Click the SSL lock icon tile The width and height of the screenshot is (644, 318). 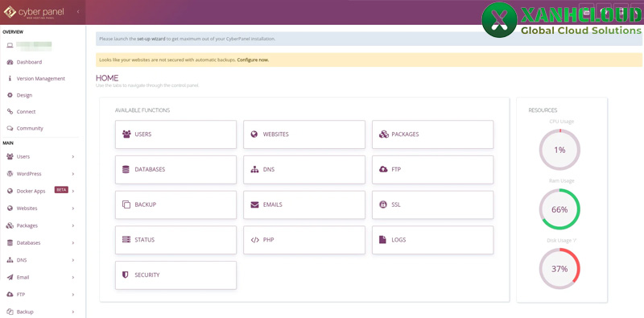[383, 204]
